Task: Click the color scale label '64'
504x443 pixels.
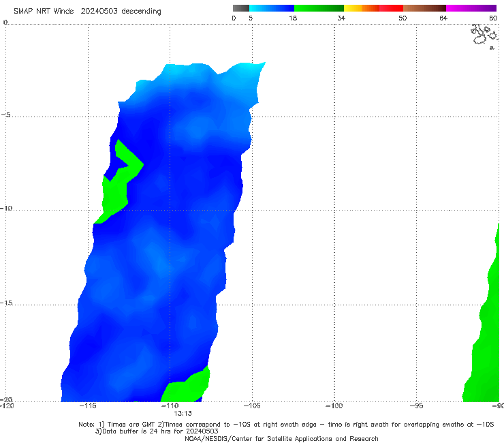Action: (x=443, y=18)
